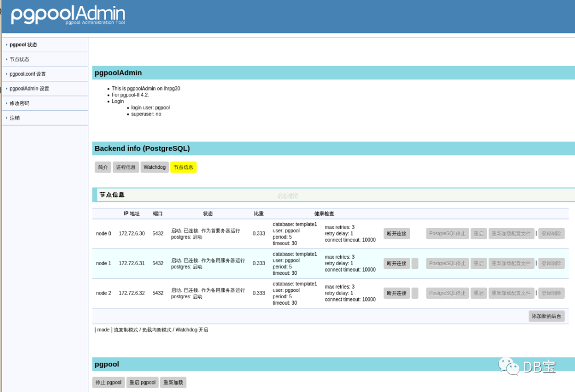This screenshot has width=575, height=392.
Task: Click small blank button beside node 2 断开连接
Action: coord(415,293)
